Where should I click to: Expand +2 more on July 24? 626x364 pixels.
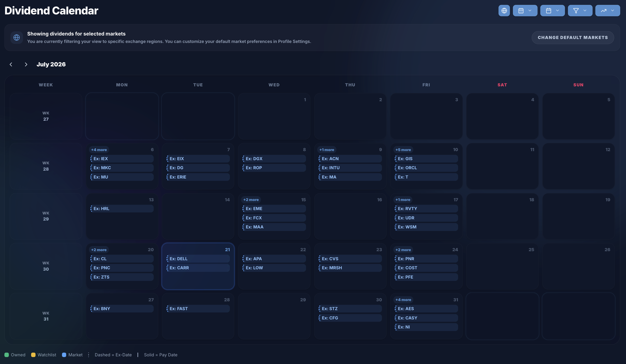[403, 250]
